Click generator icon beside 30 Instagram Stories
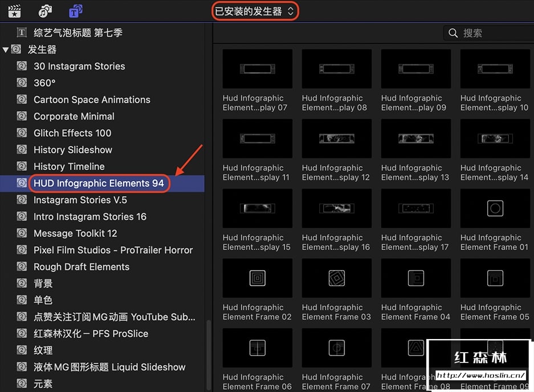The width and height of the screenshot is (534, 392). point(22,66)
